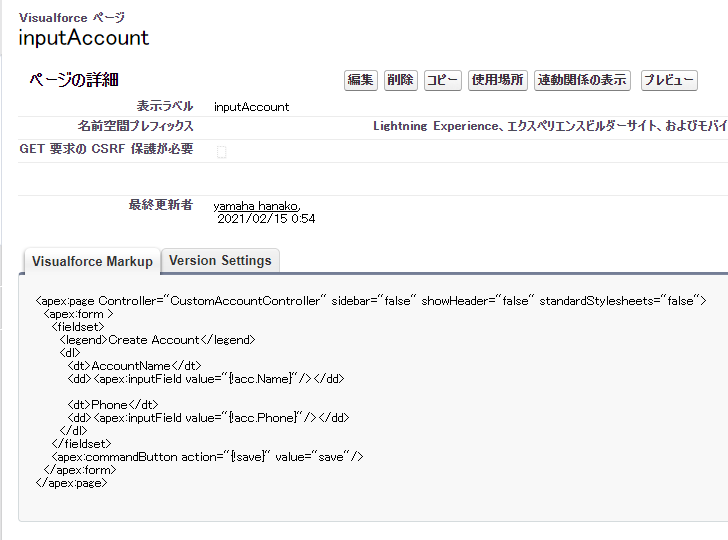Click the apex:page Controller markup line
728x540 pixels.
click(370, 301)
